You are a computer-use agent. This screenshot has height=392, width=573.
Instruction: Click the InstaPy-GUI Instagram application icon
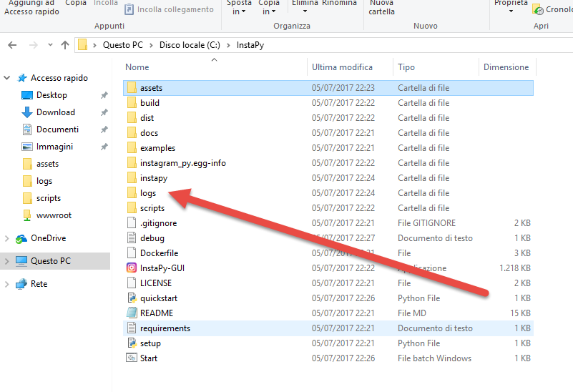click(x=132, y=268)
